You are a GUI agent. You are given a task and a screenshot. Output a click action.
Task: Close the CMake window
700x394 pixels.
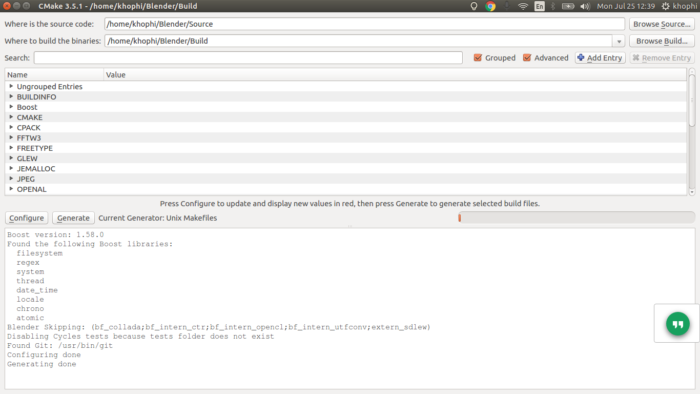pyautogui.click(x=7, y=6)
